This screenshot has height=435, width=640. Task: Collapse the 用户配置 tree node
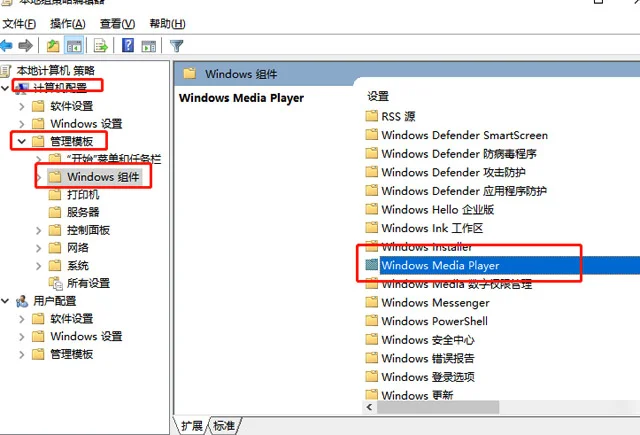coord(7,301)
